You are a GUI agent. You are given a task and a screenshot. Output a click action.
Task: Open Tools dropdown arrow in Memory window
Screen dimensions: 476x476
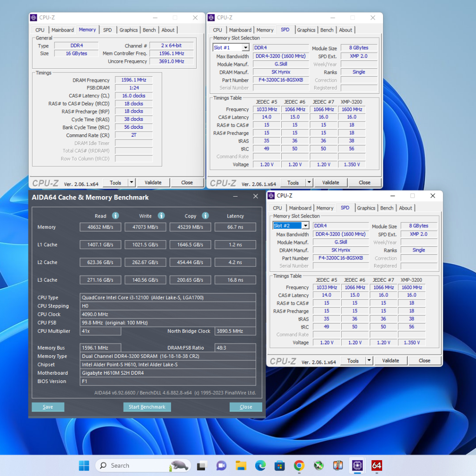pyautogui.click(x=132, y=183)
